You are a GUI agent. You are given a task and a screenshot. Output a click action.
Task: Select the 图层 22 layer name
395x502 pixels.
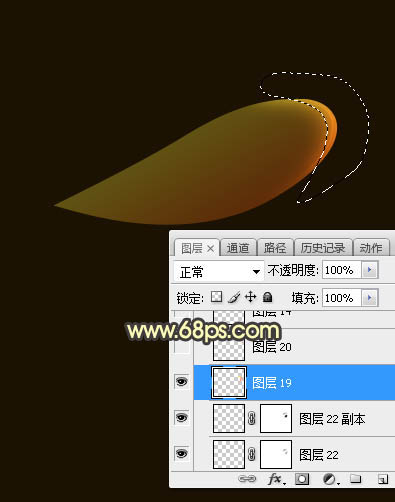click(x=319, y=455)
